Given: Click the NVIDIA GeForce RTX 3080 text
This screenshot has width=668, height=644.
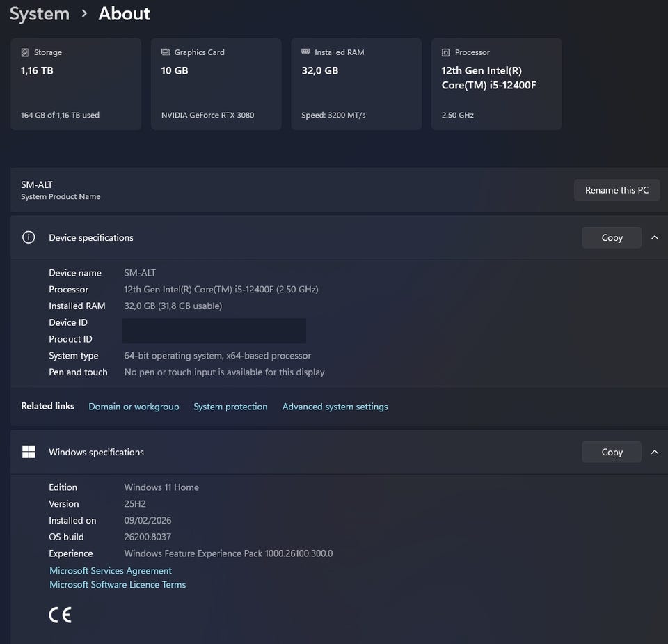Looking at the screenshot, I should coord(207,115).
